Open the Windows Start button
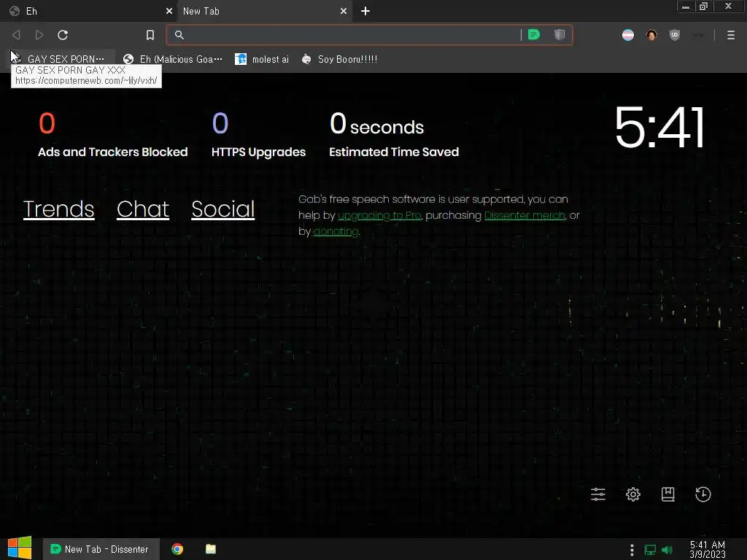Viewport: 747px width, 560px height. pos(20,548)
